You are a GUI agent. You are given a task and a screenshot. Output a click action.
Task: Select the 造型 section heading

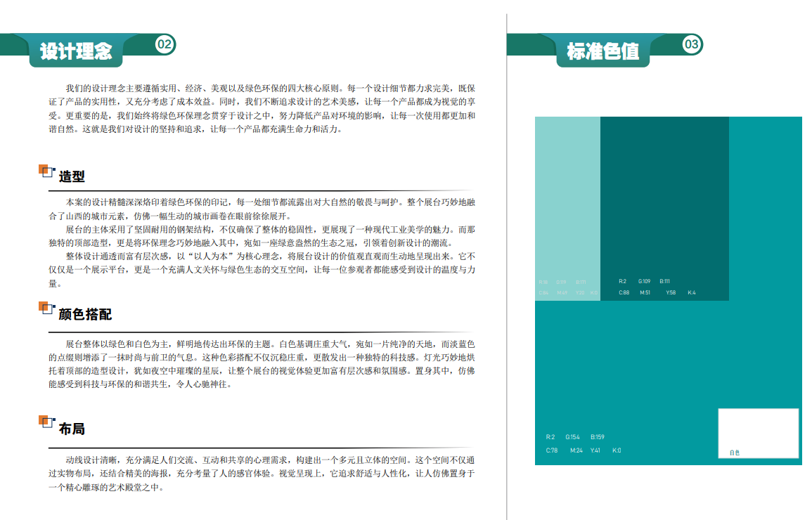point(72,177)
